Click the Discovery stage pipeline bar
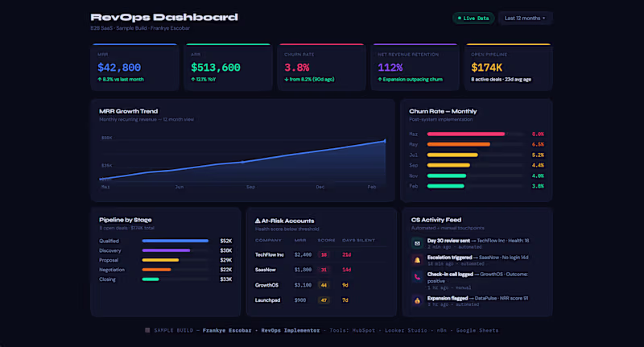Viewport: 644px width, 347px height. pyautogui.click(x=166, y=250)
